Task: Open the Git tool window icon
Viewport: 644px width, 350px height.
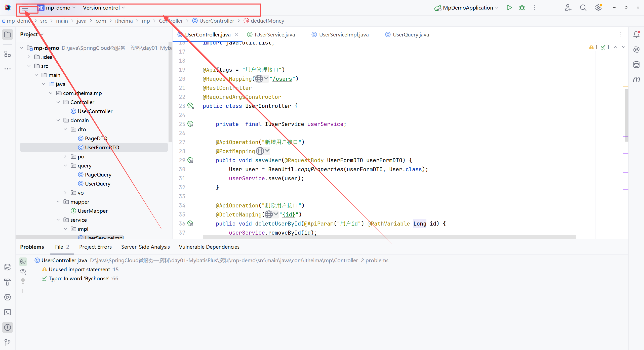Action: tap(8, 342)
